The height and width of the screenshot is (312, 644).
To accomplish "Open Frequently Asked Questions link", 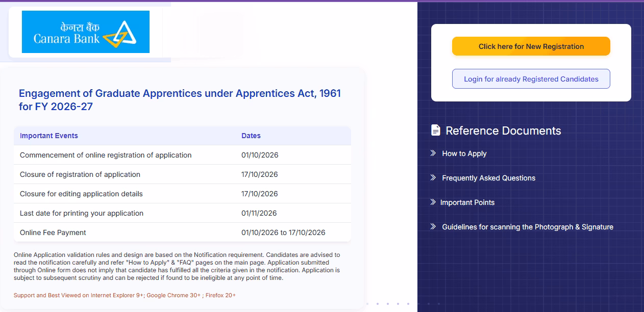I will (489, 178).
